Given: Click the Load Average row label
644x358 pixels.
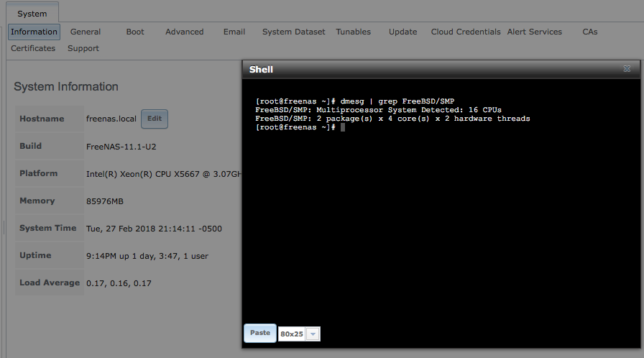Looking at the screenshot, I should (x=50, y=283).
